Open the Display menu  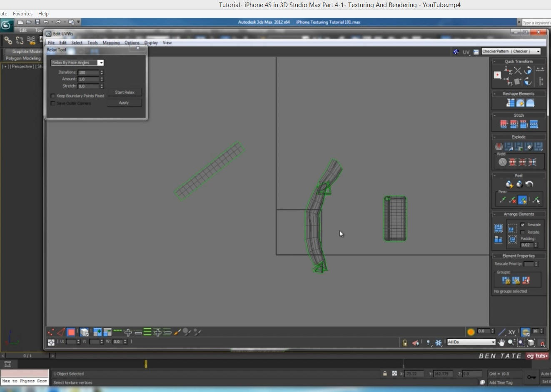(x=151, y=42)
